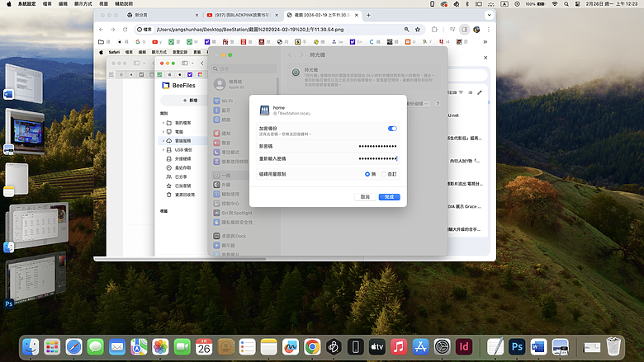This screenshot has height=362, width=644.
Task: Select the 自訂 disk usage limit option
Action: click(x=384, y=174)
